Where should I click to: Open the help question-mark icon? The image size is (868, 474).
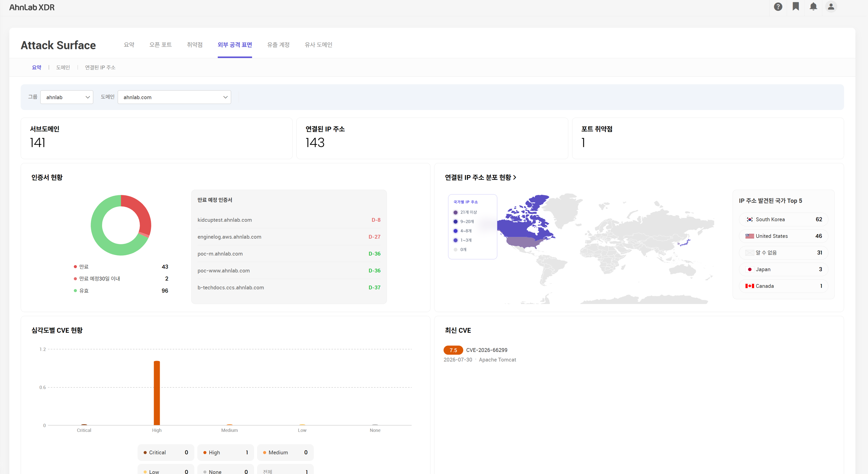point(778,7)
